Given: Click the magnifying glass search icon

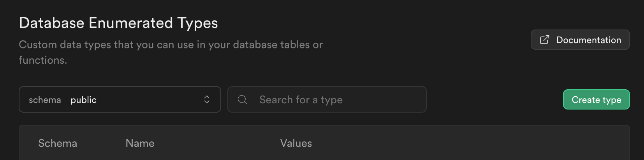Looking at the screenshot, I should (x=242, y=100).
